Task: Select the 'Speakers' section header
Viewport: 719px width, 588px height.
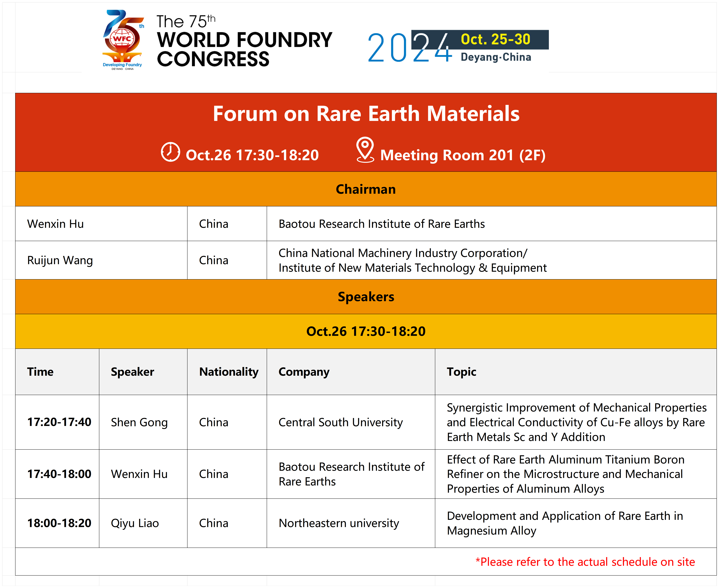Action: (366, 297)
